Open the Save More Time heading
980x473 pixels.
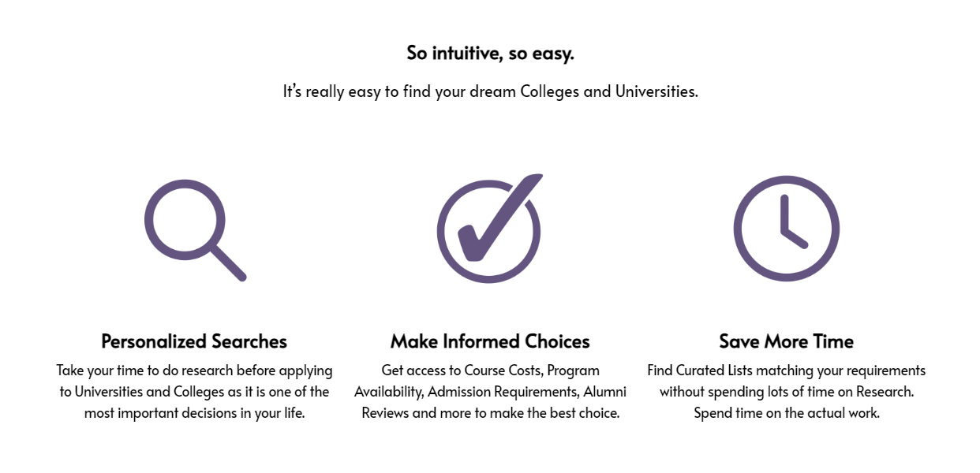click(x=786, y=341)
